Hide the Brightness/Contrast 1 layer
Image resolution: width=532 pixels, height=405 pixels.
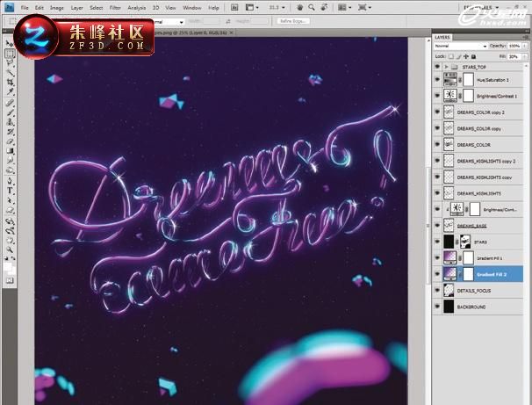pos(437,96)
